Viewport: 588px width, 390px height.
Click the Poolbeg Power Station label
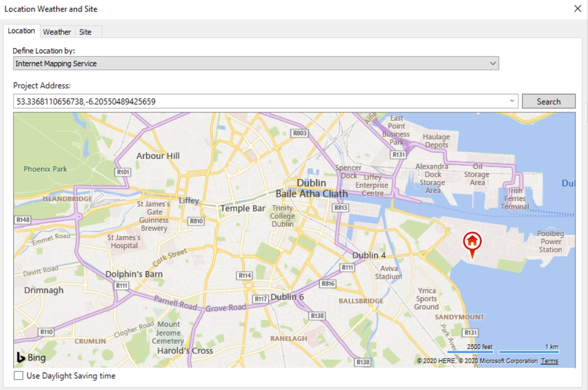(x=550, y=242)
